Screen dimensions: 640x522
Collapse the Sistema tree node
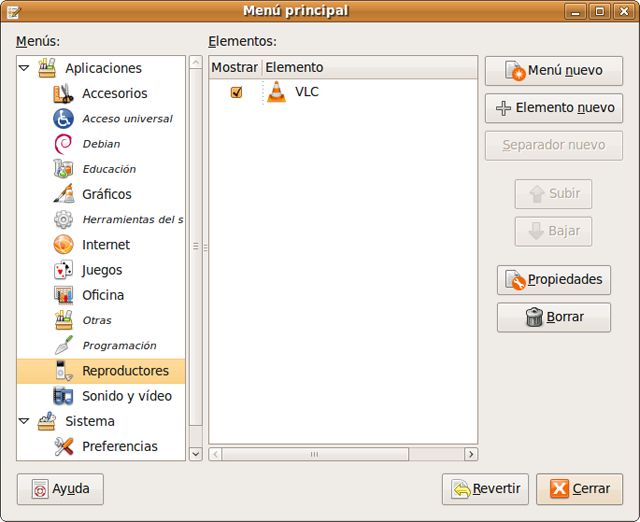coord(24,421)
